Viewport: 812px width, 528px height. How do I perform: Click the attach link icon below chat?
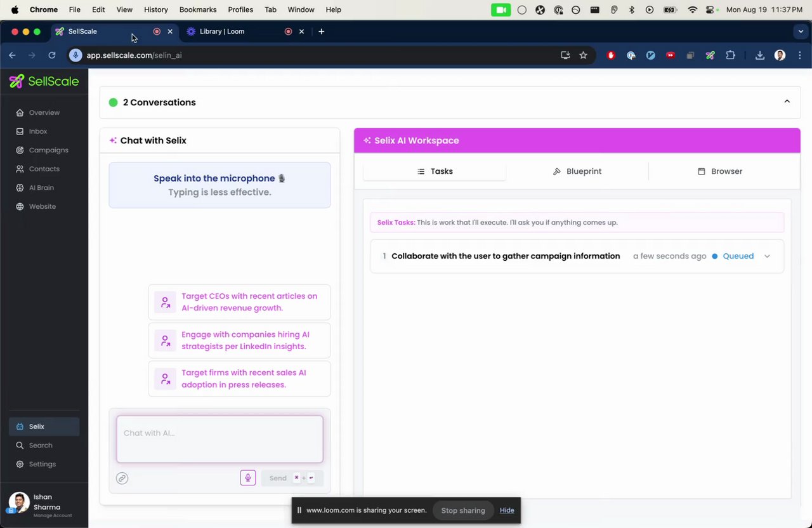122,478
